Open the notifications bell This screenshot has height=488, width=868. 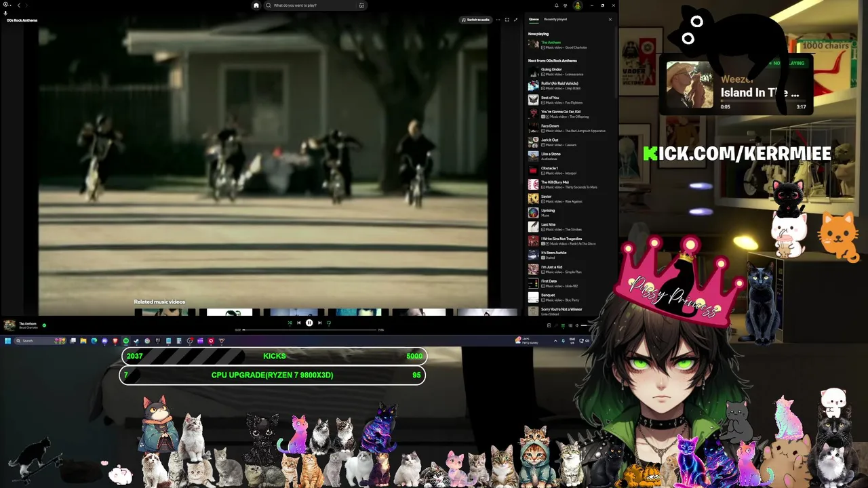pos(557,5)
